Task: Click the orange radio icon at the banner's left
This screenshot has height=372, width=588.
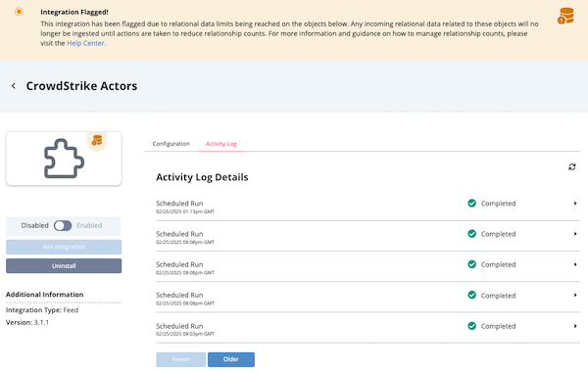Action: (19, 12)
